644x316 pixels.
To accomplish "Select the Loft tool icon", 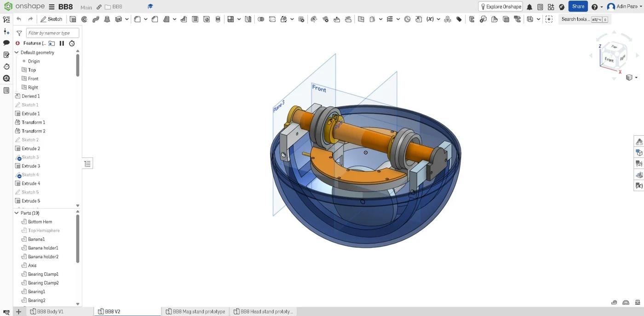I will (x=107, y=19).
